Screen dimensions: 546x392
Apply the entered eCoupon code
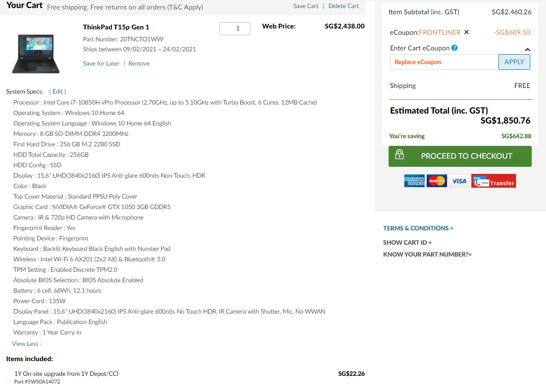click(514, 62)
